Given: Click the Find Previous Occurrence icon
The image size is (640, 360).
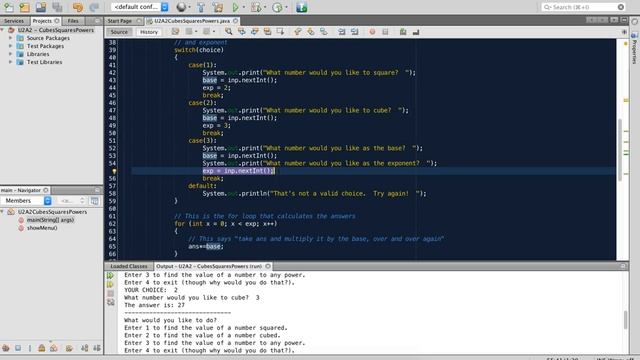Looking at the screenshot, I should pyautogui.click(x=242, y=31).
